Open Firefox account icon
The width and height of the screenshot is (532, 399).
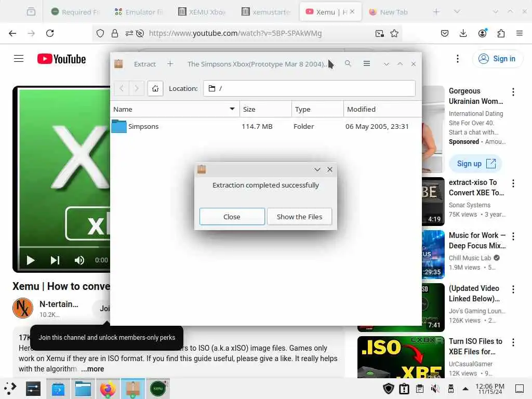click(482, 33)
